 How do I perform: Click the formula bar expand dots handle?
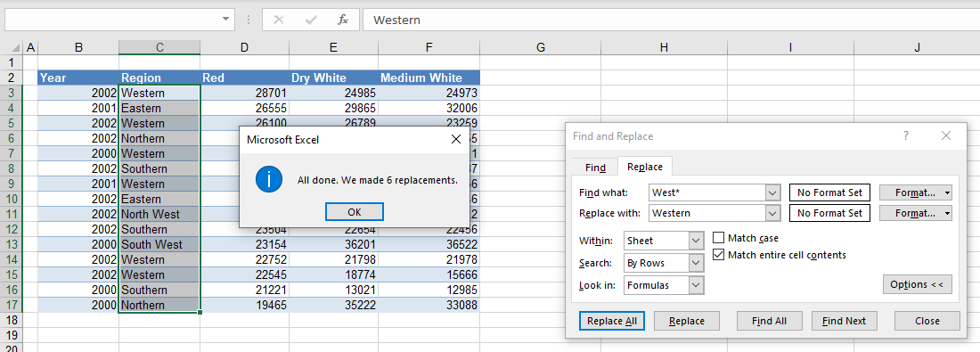pos(249,20)
